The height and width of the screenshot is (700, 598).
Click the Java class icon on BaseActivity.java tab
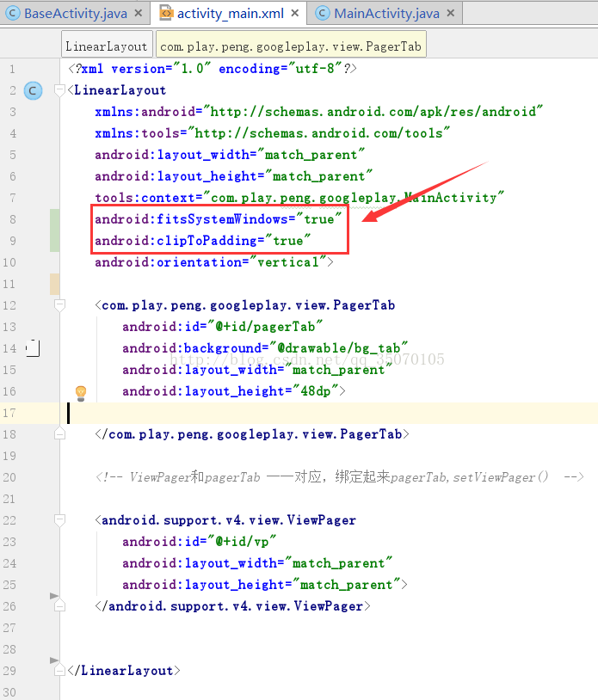click(12, 14)
